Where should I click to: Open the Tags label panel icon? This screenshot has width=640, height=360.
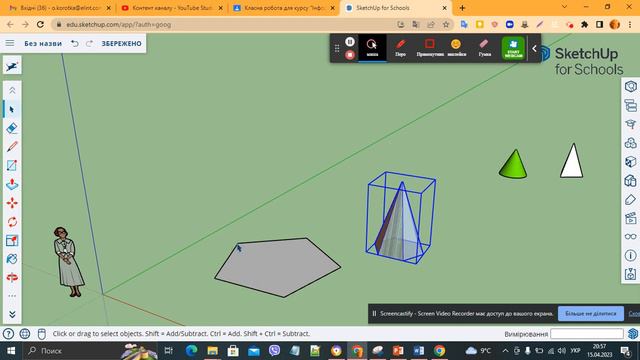pyautogui.click(x=631, y=200)
